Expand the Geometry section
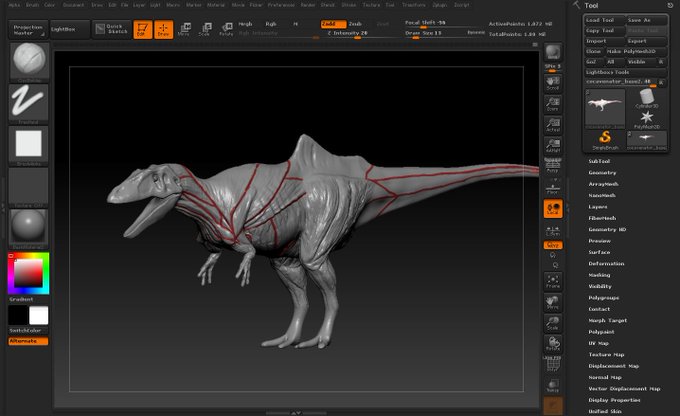The height and width of the screenshot is (416, 680). point(602,172)
